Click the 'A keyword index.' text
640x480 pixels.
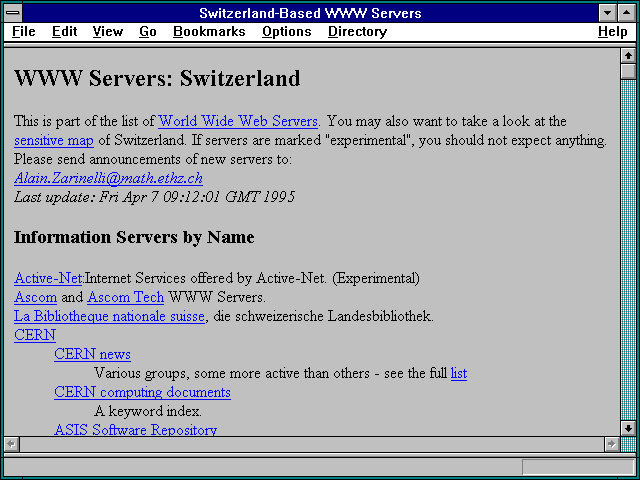coord(148,411)
